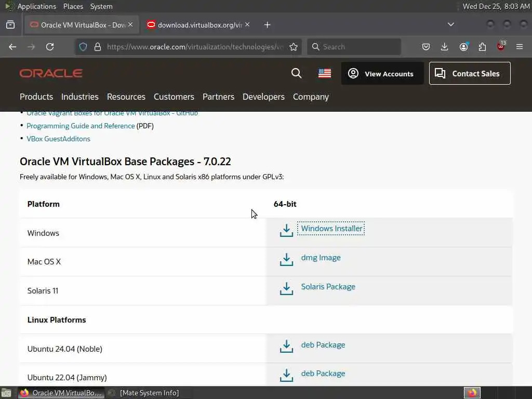This screenshot has height=399, width=532.
Task: Click the MATE show desktop icon
Action: coord(6,393)
